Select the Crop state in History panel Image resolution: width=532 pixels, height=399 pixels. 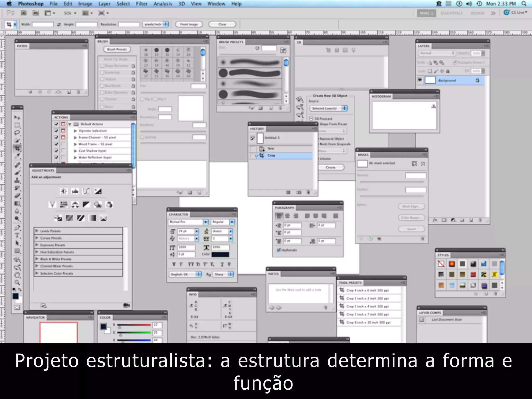[281, 155]
